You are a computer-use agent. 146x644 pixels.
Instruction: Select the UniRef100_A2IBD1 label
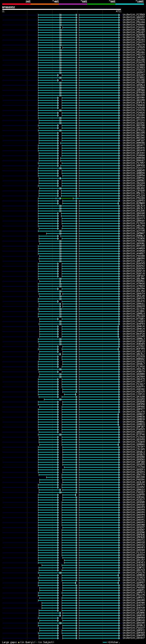134,311
